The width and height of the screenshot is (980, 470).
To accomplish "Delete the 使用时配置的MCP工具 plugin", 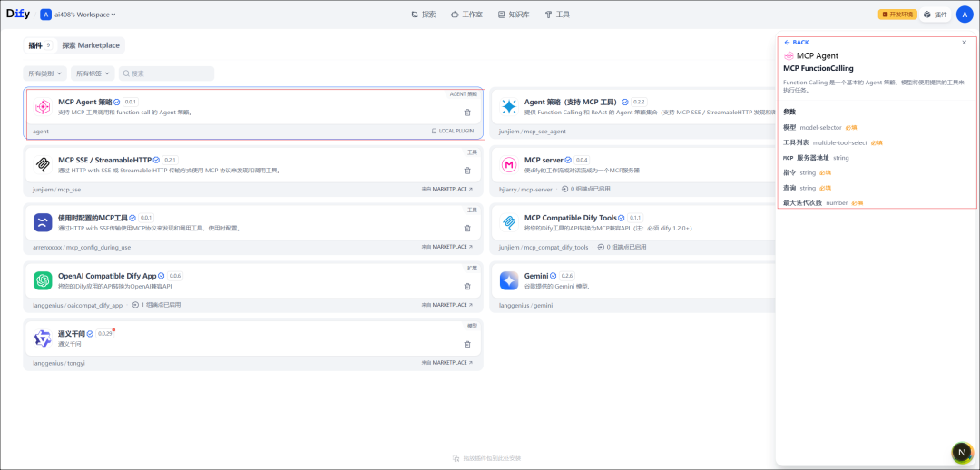I will [x=467, y=228].
